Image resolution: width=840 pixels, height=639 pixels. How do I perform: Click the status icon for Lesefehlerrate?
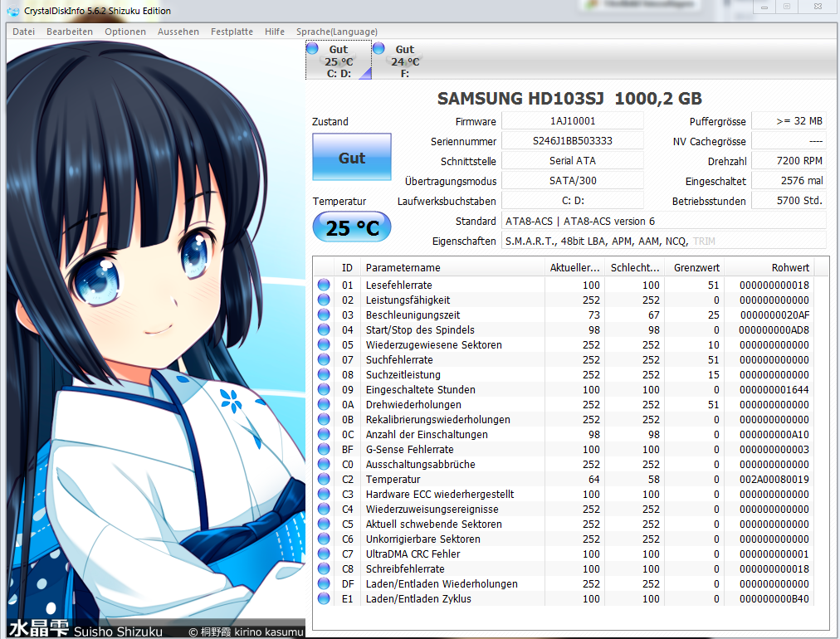pos(324,285)
